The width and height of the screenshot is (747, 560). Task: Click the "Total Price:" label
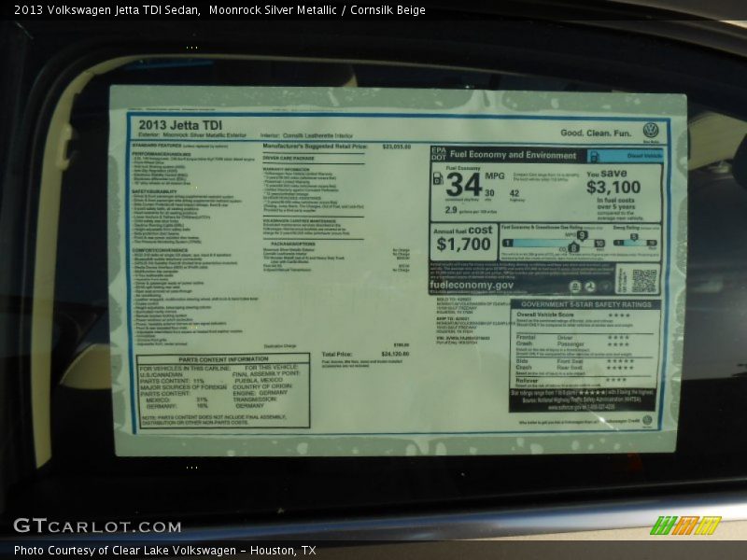[x=337, y=355]
